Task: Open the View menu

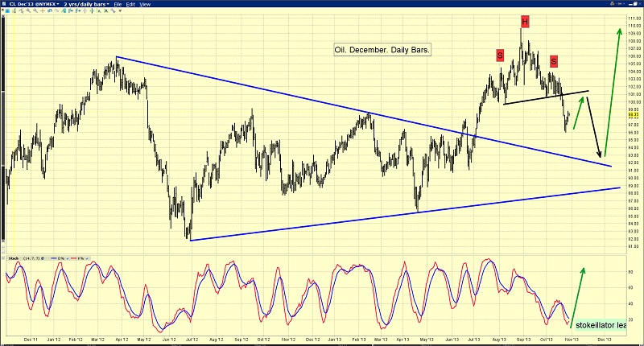Action: (x=145, y=4)
